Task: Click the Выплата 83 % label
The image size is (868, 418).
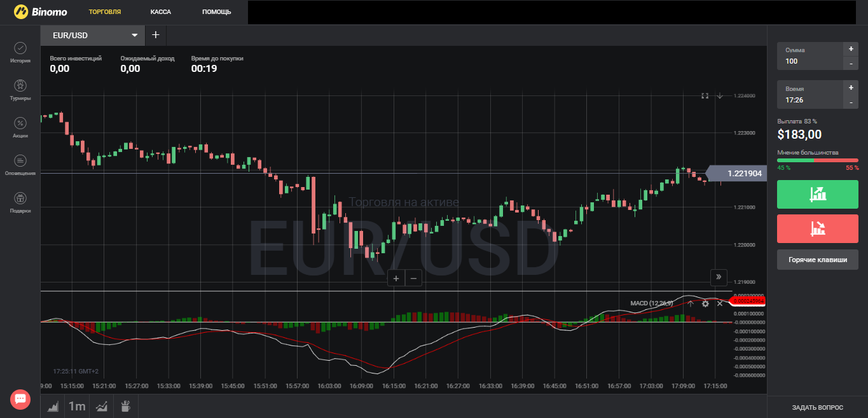Action: point(797,121)
